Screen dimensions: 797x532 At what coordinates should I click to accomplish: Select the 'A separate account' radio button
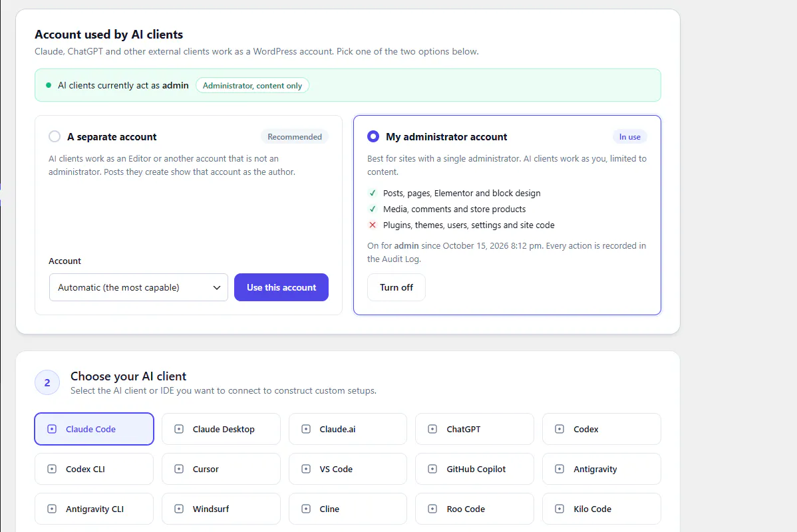point(55,136)
